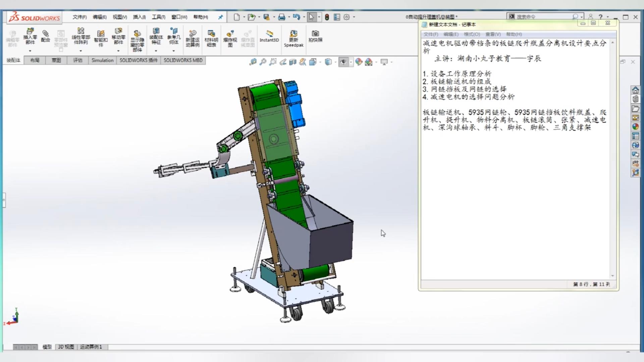Switch to 3D 视图 bottom tab
644x362 pixels.
pyautogui.click(x=66, y=347)
